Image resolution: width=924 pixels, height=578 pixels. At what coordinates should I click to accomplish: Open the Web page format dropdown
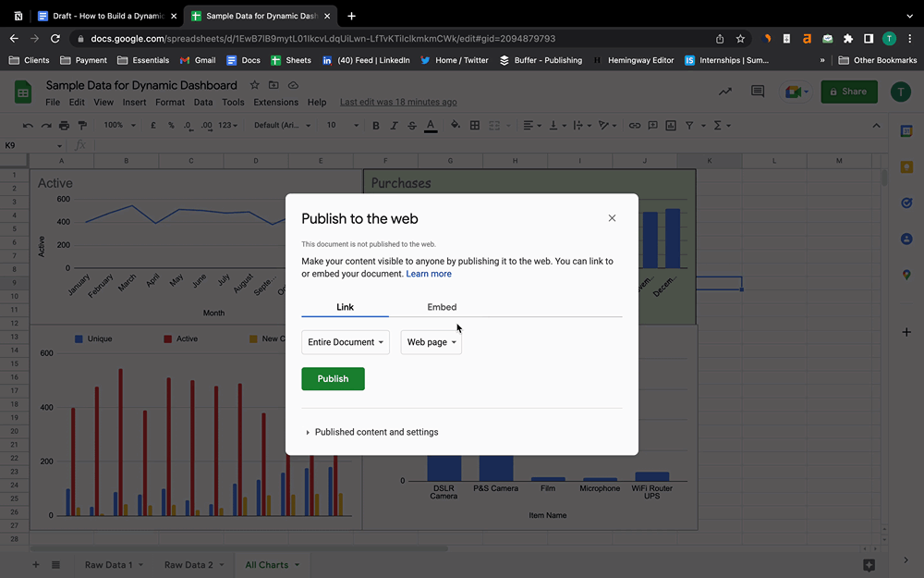[431, 342]
